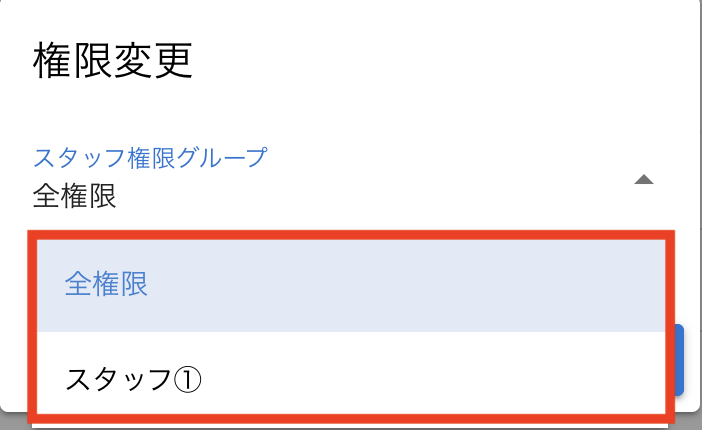Choose スタッフ① from the dropdown list
Image resolution: width=702 pixels, height=430 pixels.
pyautogui.click(x=134, y=378)
